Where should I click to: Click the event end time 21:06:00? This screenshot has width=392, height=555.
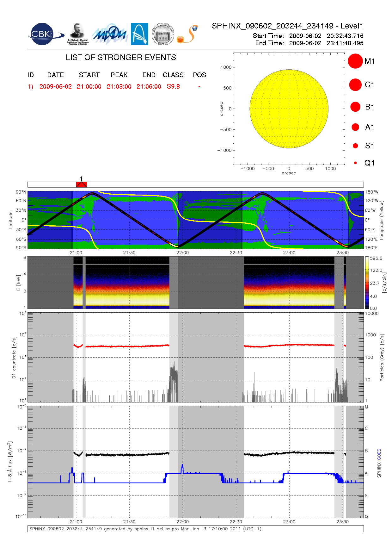coord(149,86)
